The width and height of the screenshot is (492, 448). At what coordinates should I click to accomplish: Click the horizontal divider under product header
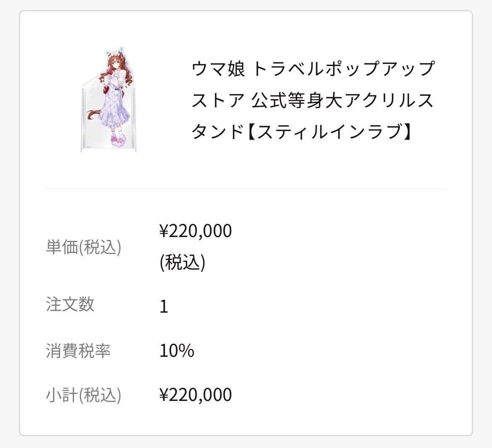point(246,189)
